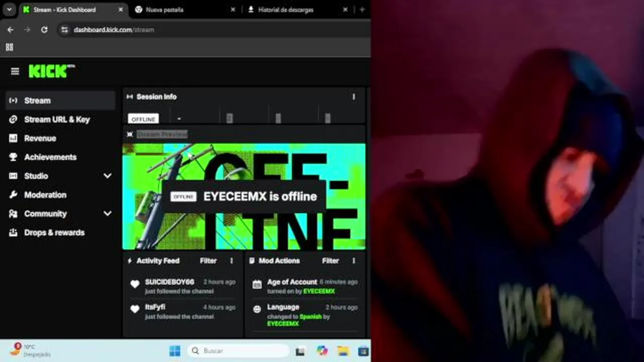Click the Community people icon
The image size is (644, 362).
[13, 214]
